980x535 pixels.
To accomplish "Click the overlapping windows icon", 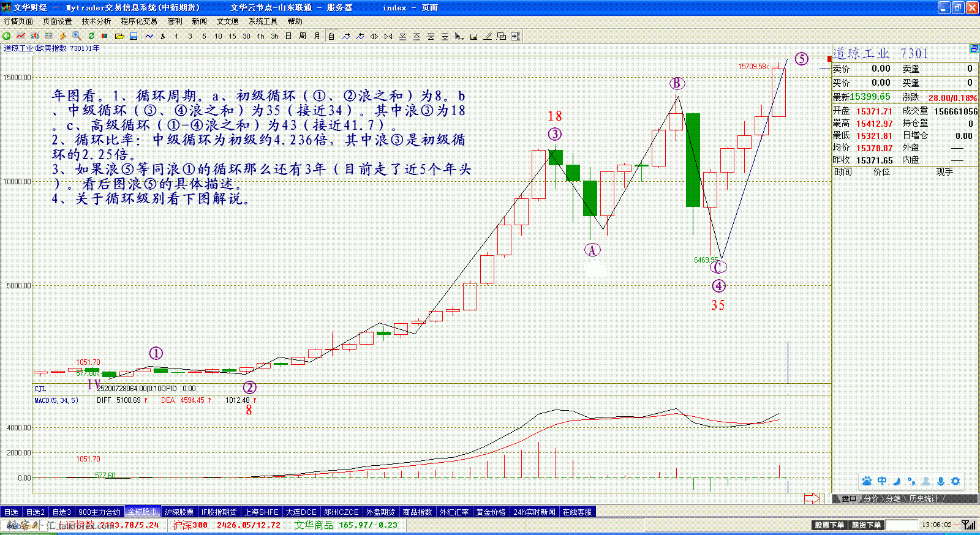I will (x=502, y=36).
